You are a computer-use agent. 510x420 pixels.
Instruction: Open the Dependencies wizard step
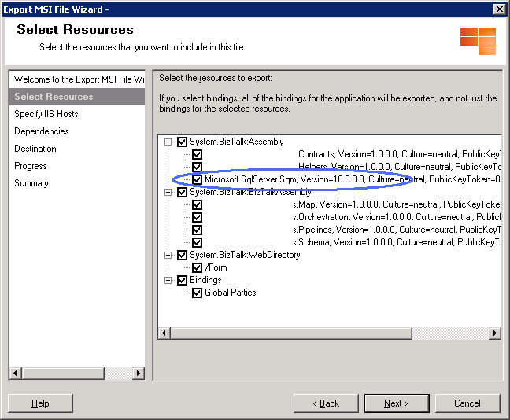41,131
